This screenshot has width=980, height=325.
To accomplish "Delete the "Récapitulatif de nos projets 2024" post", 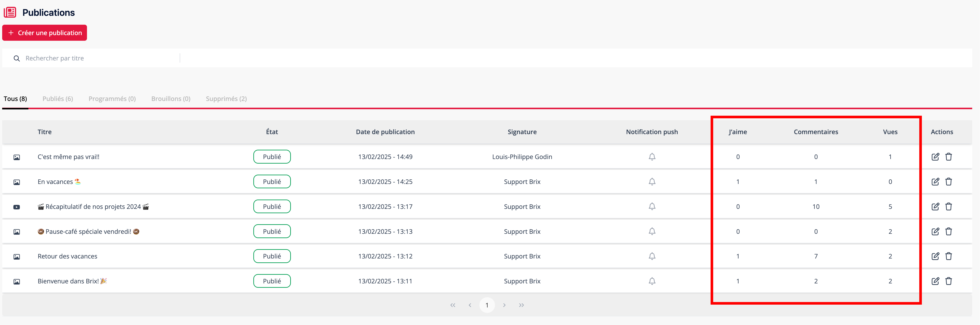I will (948, 206).
